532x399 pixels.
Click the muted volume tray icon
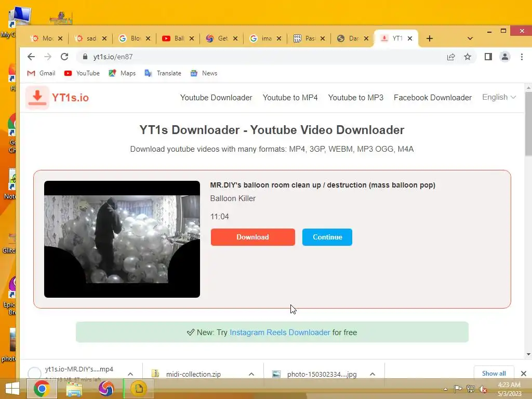(483, 389)
